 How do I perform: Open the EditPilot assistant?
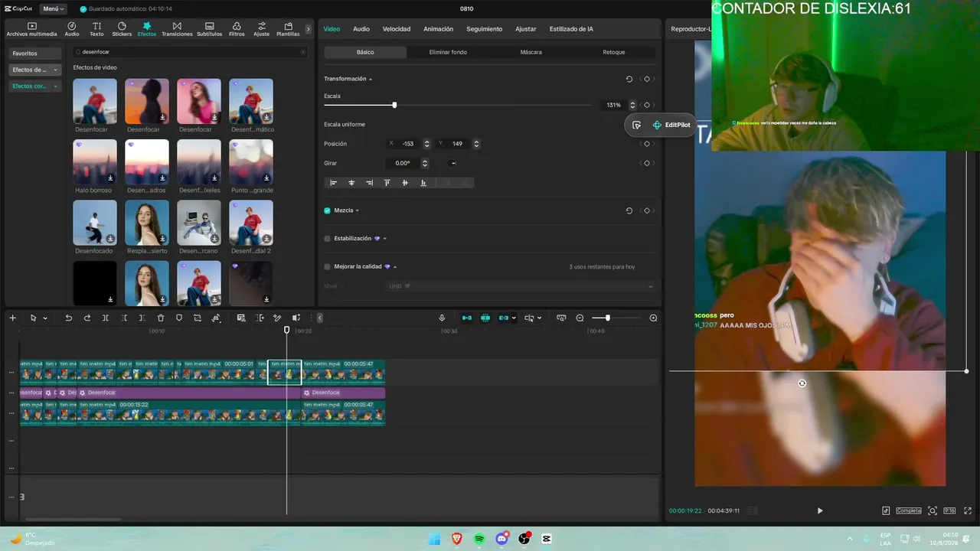671,125
